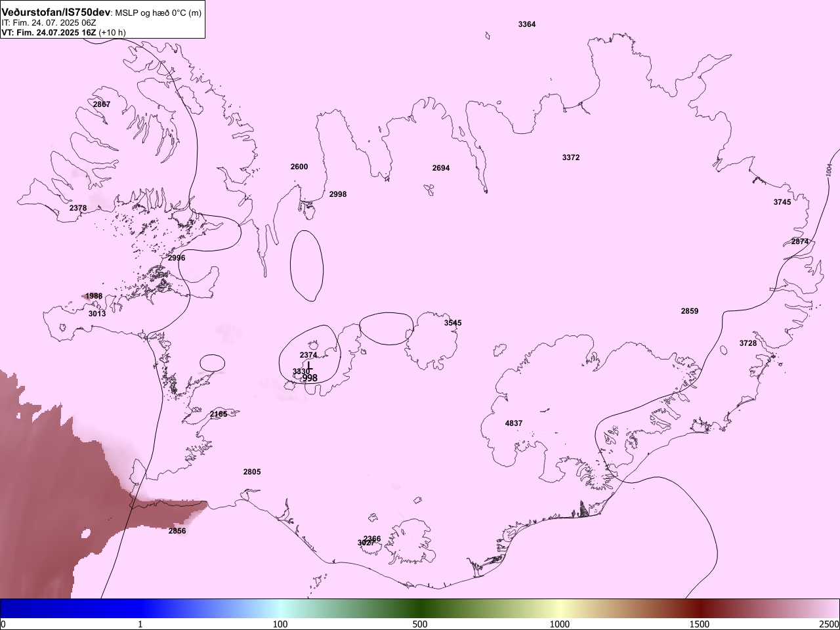Select the 2867 value in the Westfjords
This screenshot has width=840, height=630.
[102, 104]
